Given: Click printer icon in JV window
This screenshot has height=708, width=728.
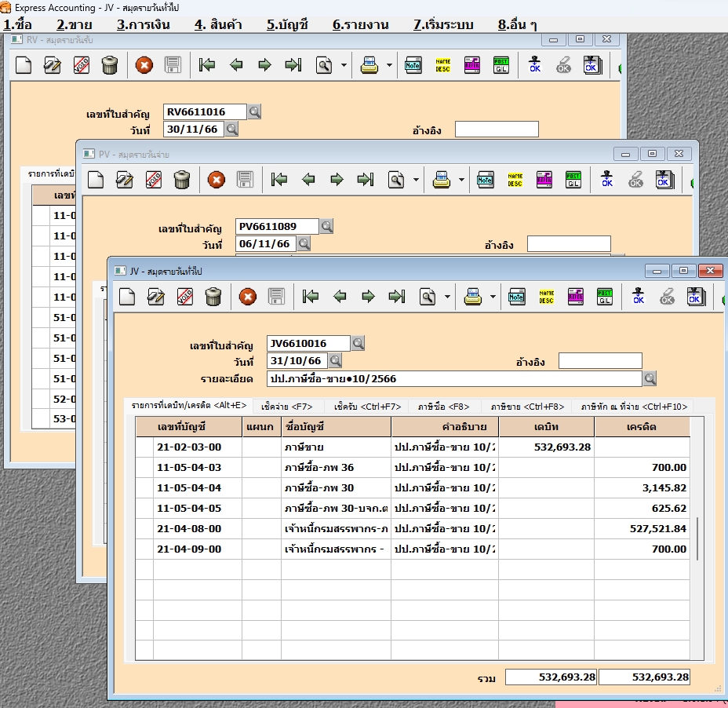Looking at the screenshot, I should [472, 297].
